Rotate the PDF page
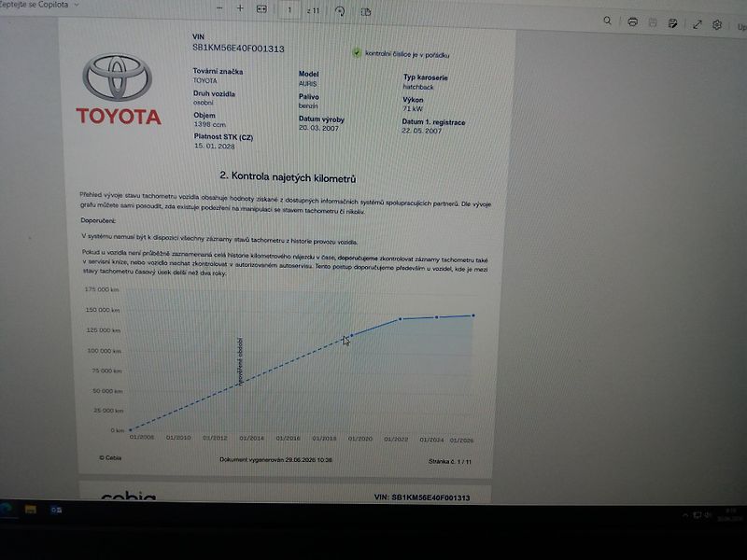 tap(340, 11)
